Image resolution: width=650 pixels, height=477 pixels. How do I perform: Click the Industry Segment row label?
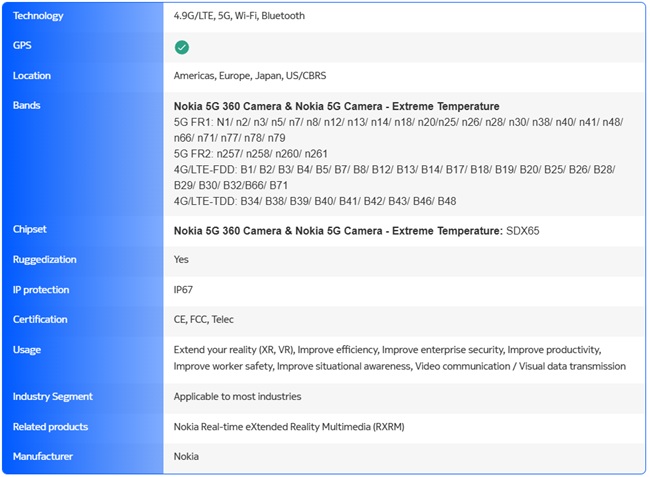point(51,397)
